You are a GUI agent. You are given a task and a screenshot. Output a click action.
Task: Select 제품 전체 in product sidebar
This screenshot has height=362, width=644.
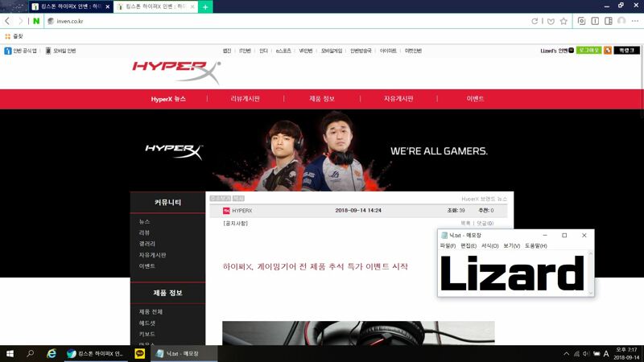tap(151, 312)
